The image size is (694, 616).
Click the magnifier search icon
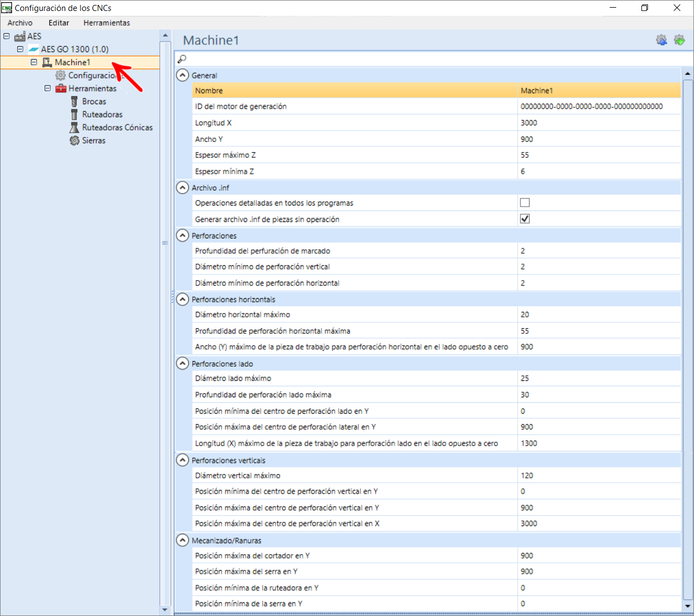pos(182,59)
